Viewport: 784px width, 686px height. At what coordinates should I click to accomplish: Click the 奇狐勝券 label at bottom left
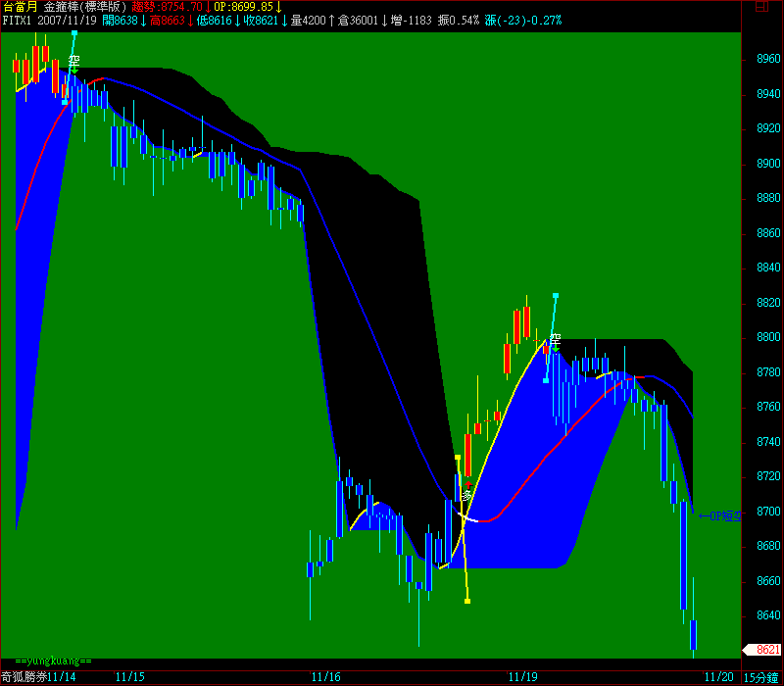click(x=24, y=676)
